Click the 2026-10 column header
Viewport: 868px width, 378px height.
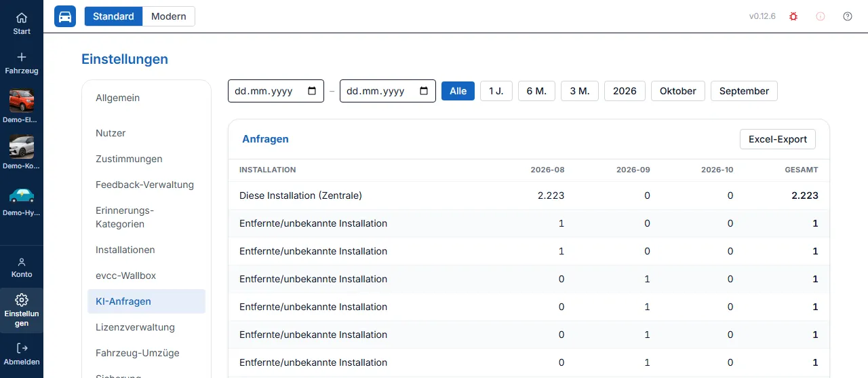[x=717, y=170]
